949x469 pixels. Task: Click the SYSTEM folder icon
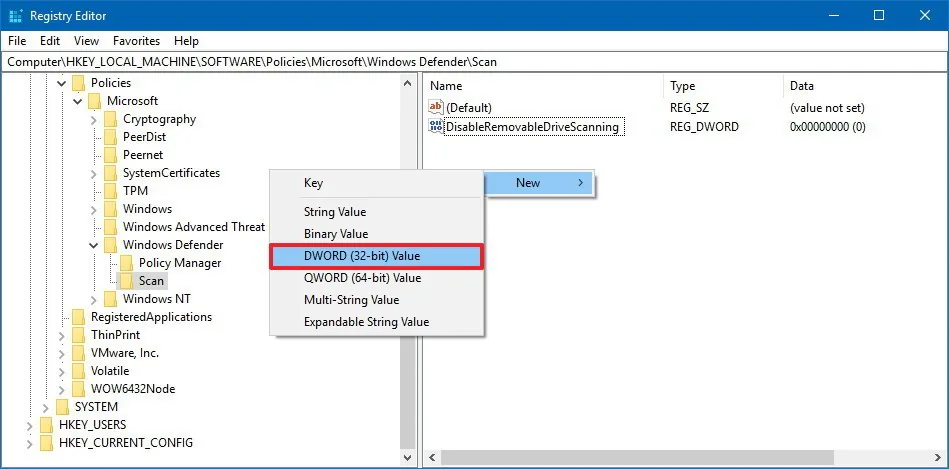[62, 407]
